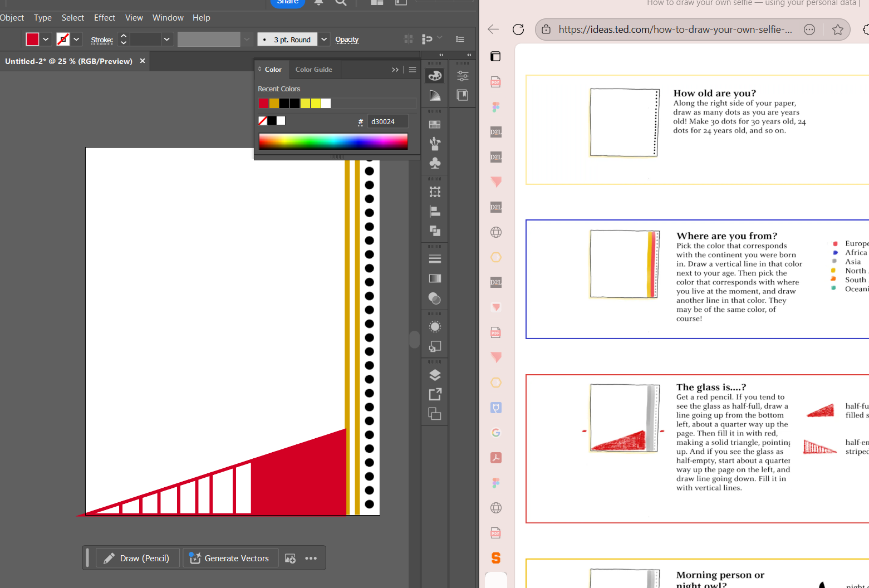Bookmark page with the star icon
The image size is (869, 588).
point(837,30)
